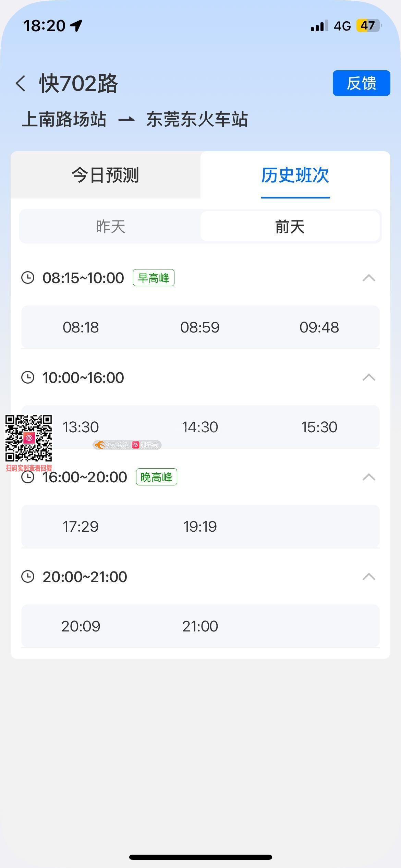Screen dimensions: 401x868
Task: Collapse the 10:00~16:00 time section
Action: (369, 377)
